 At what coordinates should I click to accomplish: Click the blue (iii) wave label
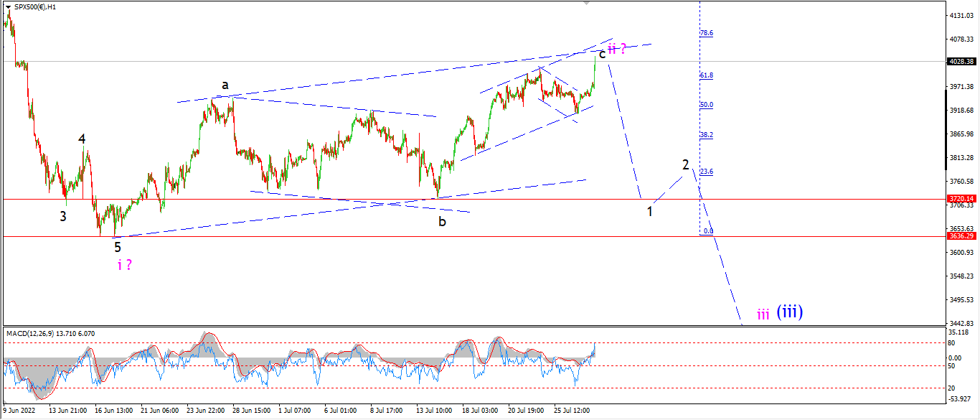point(789,312)
